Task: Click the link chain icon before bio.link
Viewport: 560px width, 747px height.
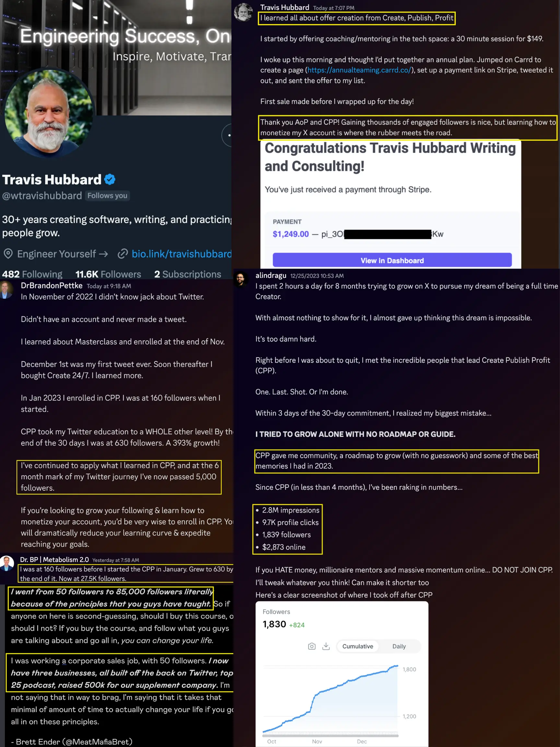Action: (122, 254)
